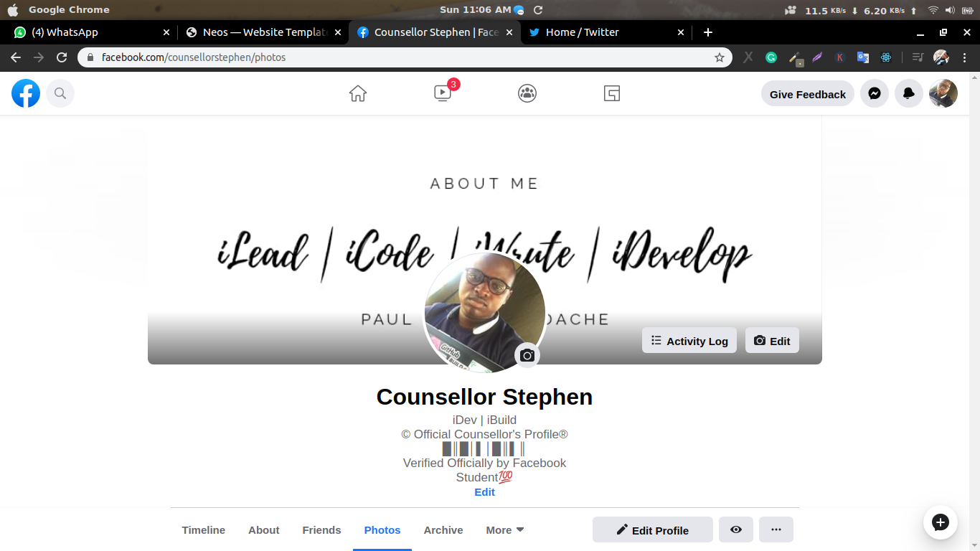The image size is (980, 551).
Task: Switch to Home / Twitter tab
Action: 606,32
